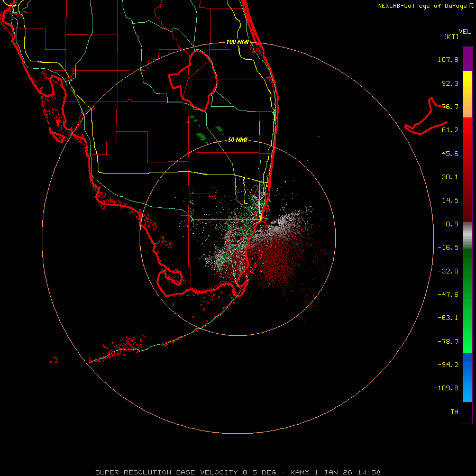476x476 pixels.
Task: Click the 30.1 value on velocity scale
Action: pos(450,177)
